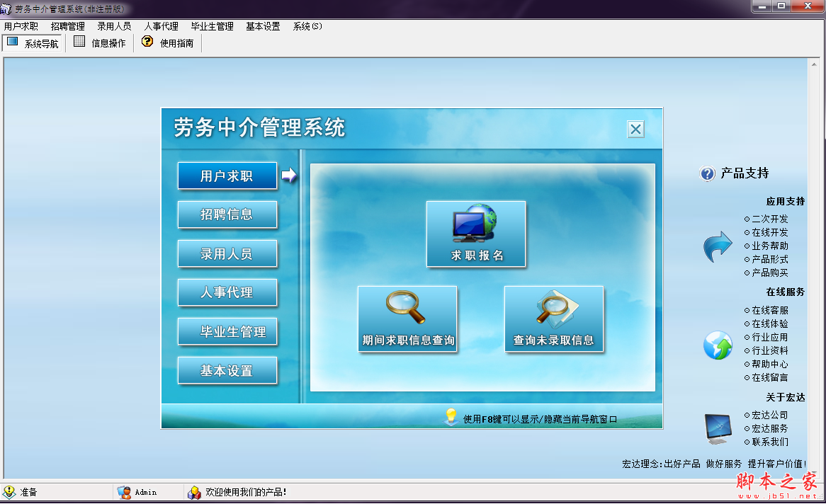Expand the 毕业生管理 menu
Viewport: 826px width, 504px height.
(213, 25)
